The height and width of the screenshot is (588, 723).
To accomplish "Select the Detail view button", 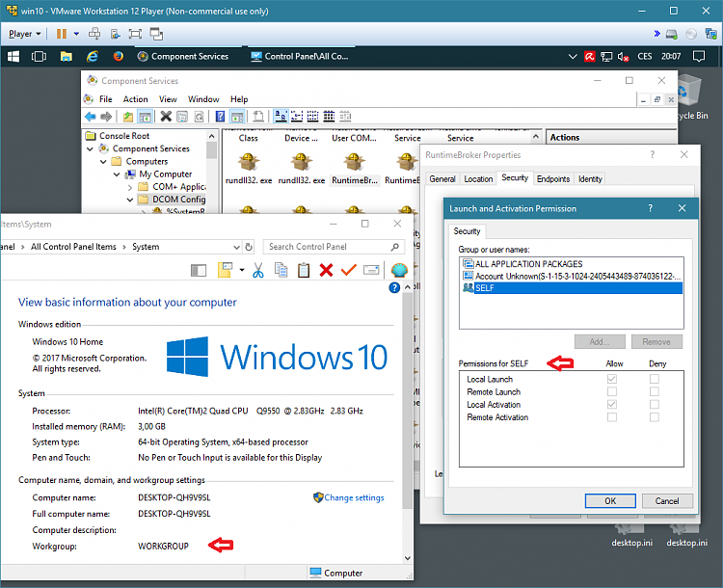I will [x=329, y=117].
